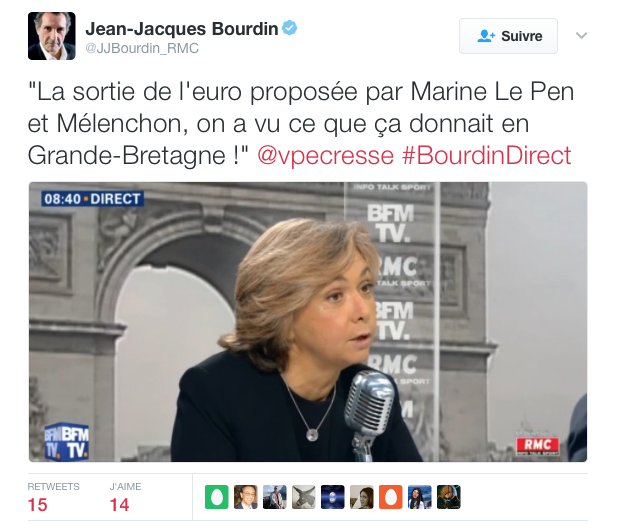Open the @JJBourdin_RMC handle link
The image size is (624, 532).
tap(142, 48)
